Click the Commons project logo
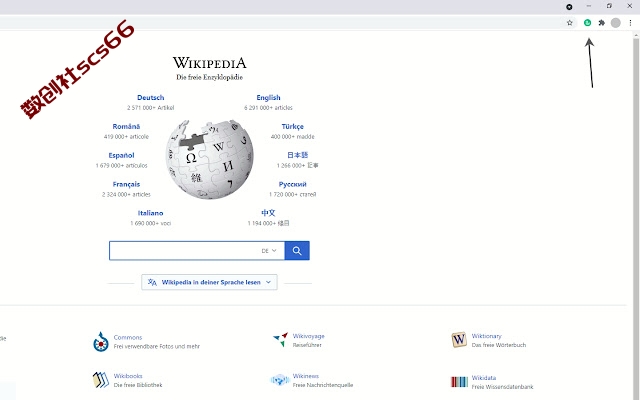Screen dimensions: 640x400 coord(100,342)
